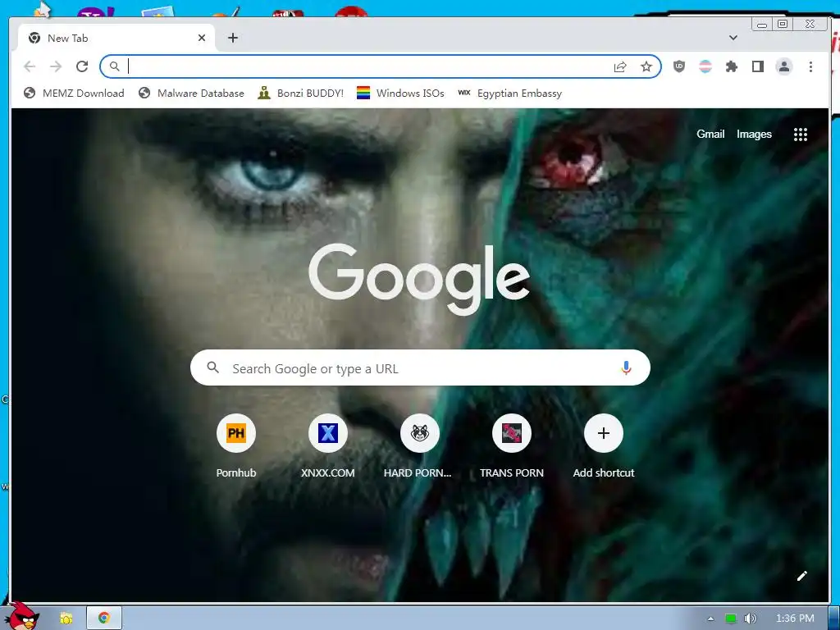Open the Extensions puzzle piece menu

(x=731, y=66)
